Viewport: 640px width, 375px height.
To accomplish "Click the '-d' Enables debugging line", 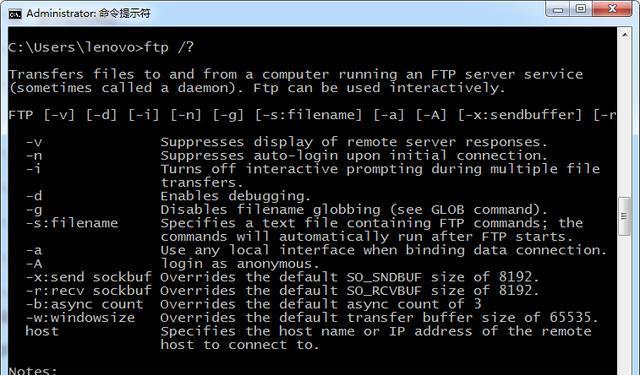I will click(169, 196).
